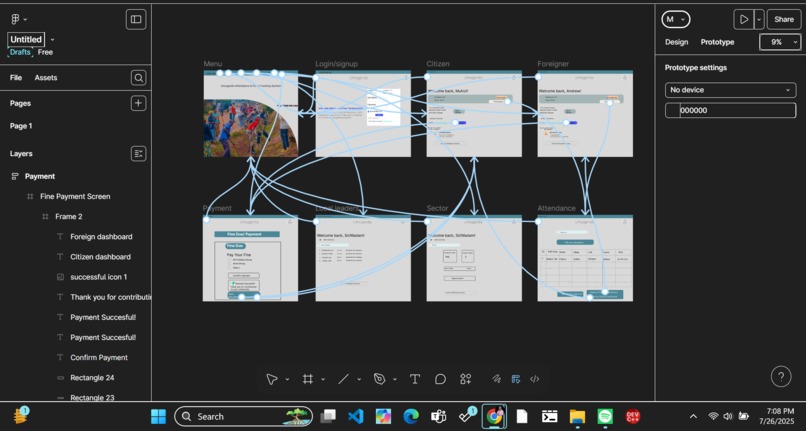Click the Windows Start button

(x=158, y=416)
